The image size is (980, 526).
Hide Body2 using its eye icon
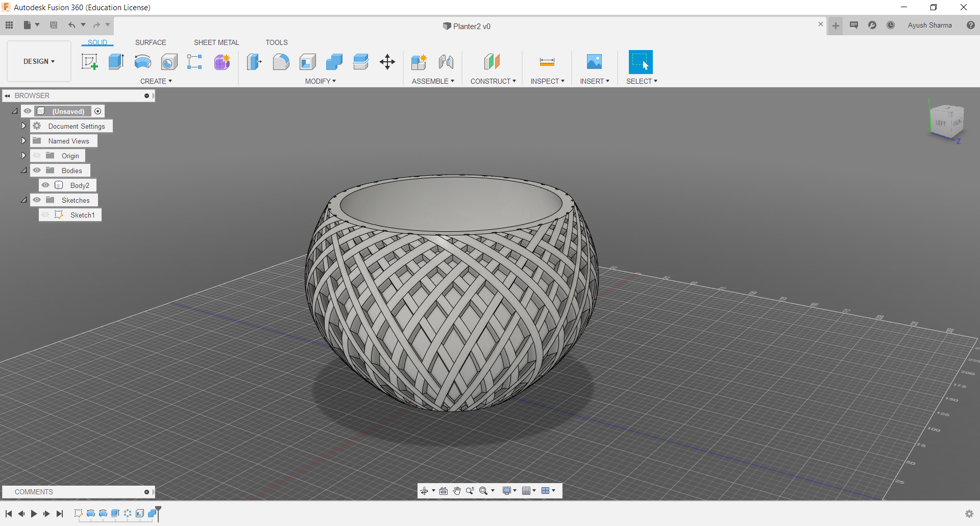(46, 185)
